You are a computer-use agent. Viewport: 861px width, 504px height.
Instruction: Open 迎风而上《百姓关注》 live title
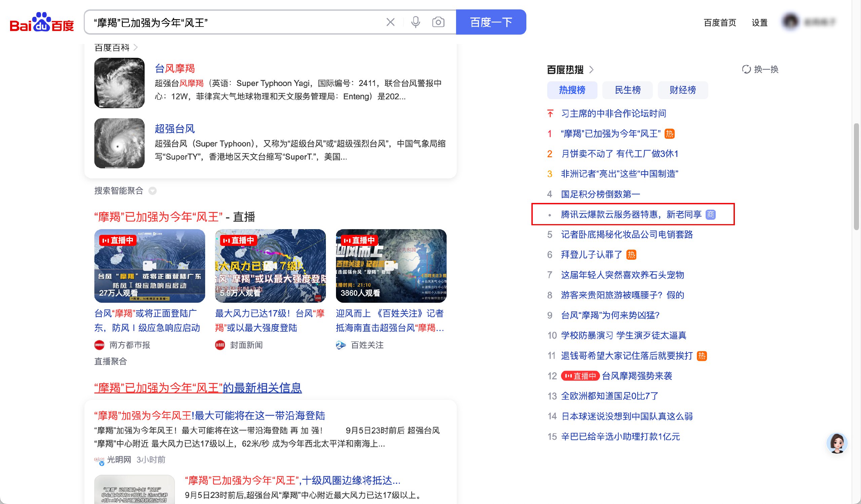tap(390, 321)
